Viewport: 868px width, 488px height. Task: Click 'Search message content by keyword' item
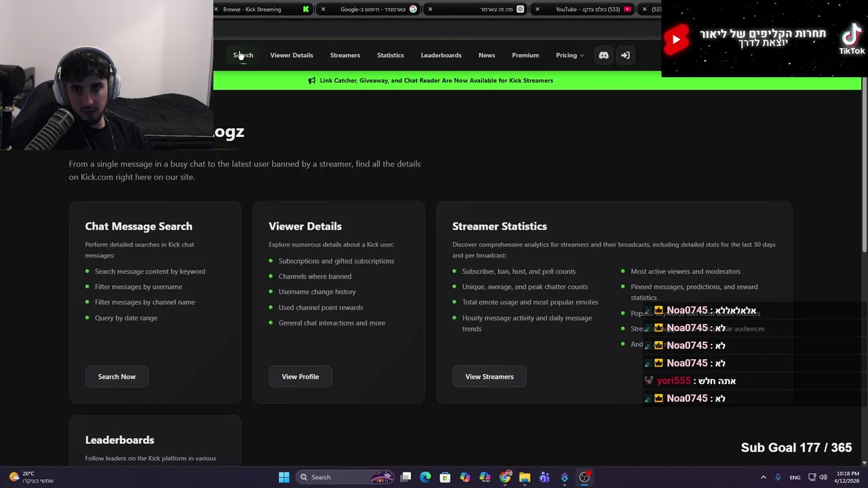pos(150,271)
